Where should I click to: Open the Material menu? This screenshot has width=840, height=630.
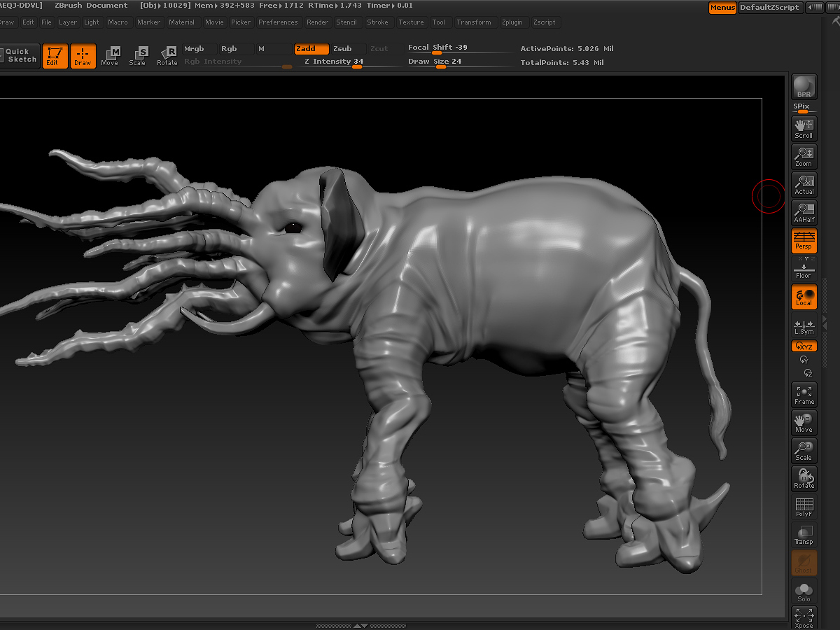click(x=181, y=22)
